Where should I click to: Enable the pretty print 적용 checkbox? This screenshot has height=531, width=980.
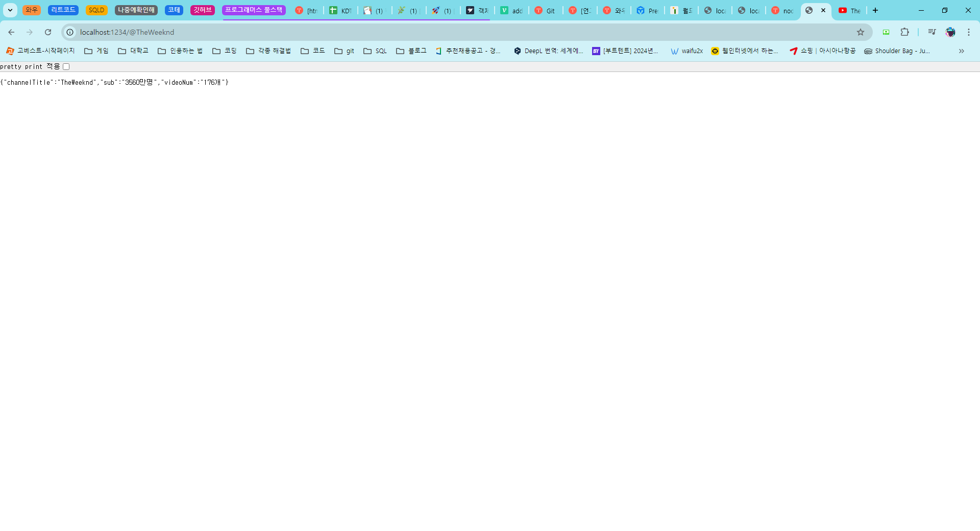[66, 67]
